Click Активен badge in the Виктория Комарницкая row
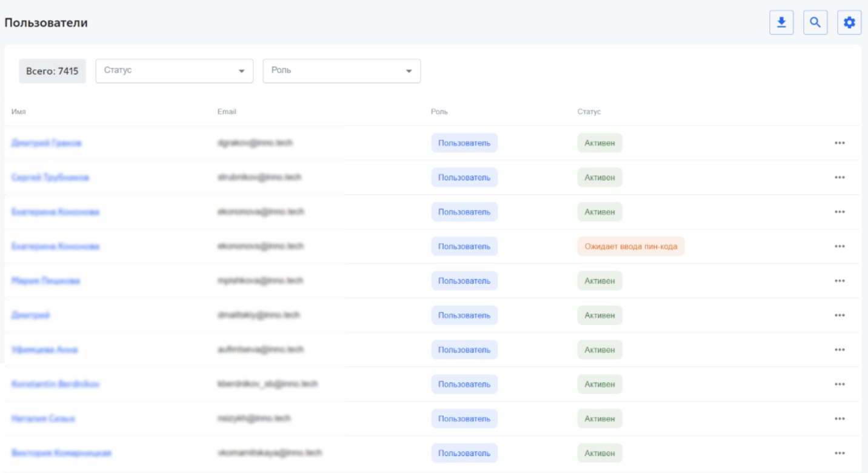The height and width of the screenshot is (473, 868). [x=599, y=453]
